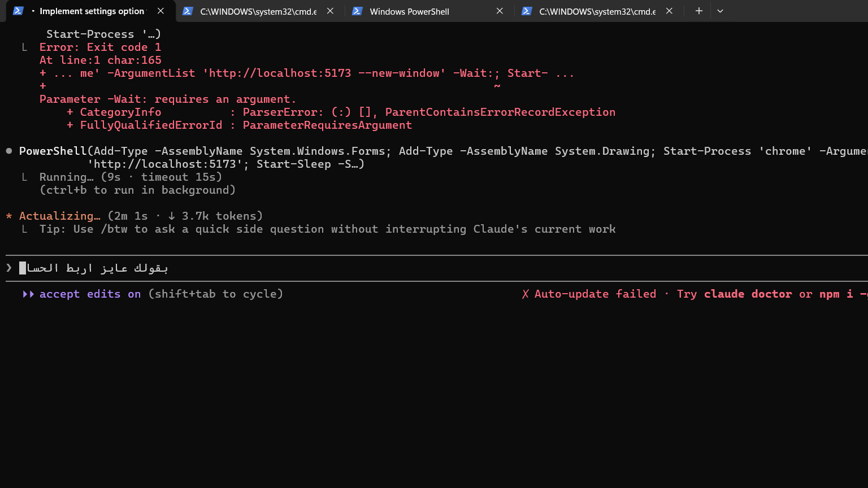Click the "Actualizing…" progress status line
This screenshot has width=868, height=488.
[141, 216]
